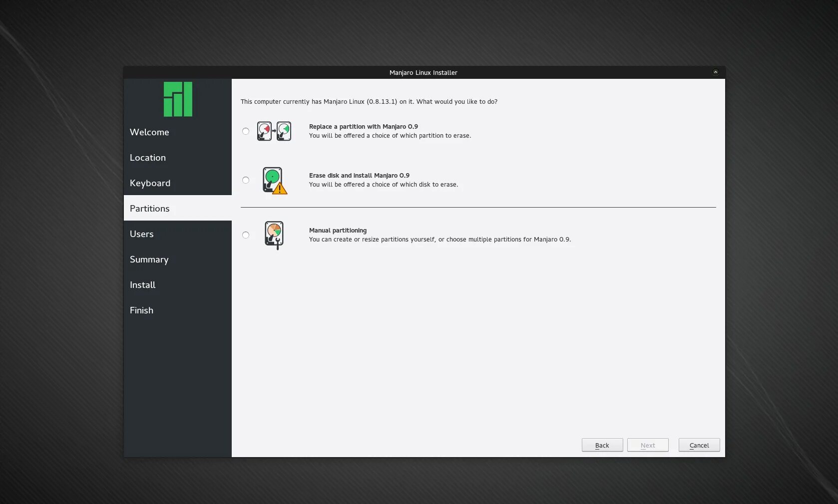The width and height of the screenshot is (838, 504).
Task: Go to the Users step
Action: tap(141, 234)
